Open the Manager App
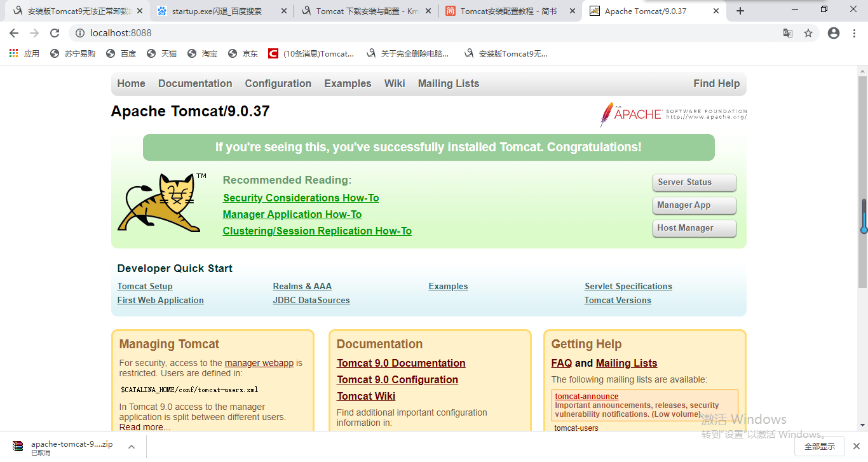 pos(694,205)
